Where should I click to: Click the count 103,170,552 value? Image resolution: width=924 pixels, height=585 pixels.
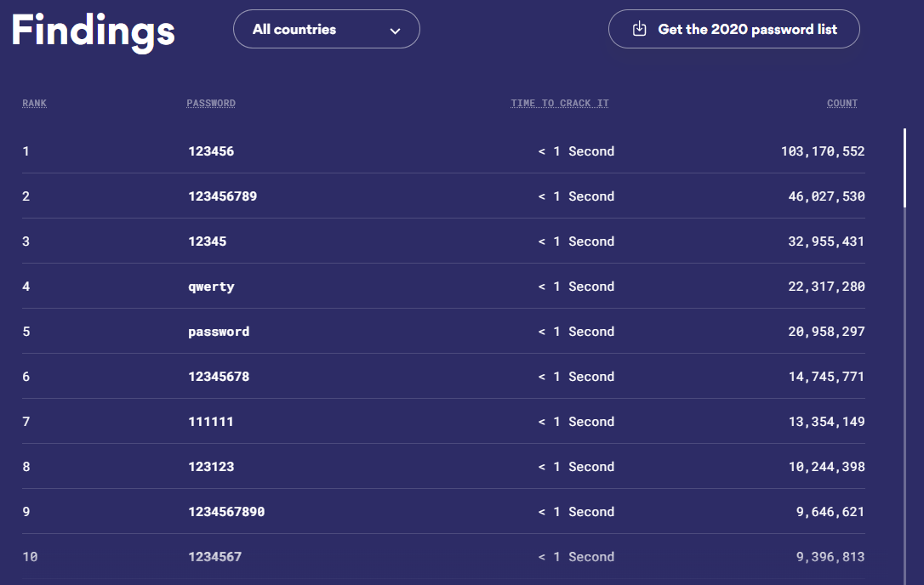coord(822,151)
